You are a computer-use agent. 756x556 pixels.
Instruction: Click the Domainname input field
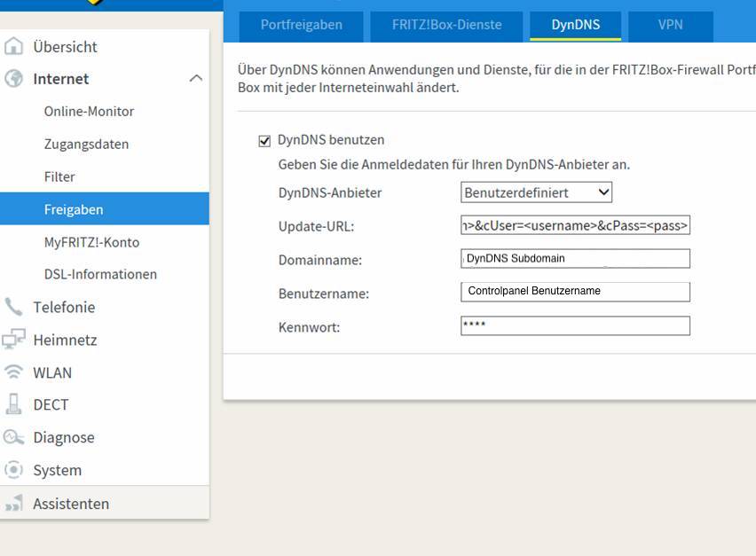tap(575, 259)
